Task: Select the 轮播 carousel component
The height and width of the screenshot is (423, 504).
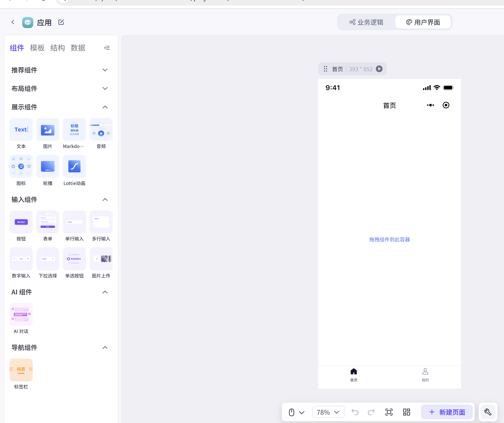Action: (x=47, y=166)
